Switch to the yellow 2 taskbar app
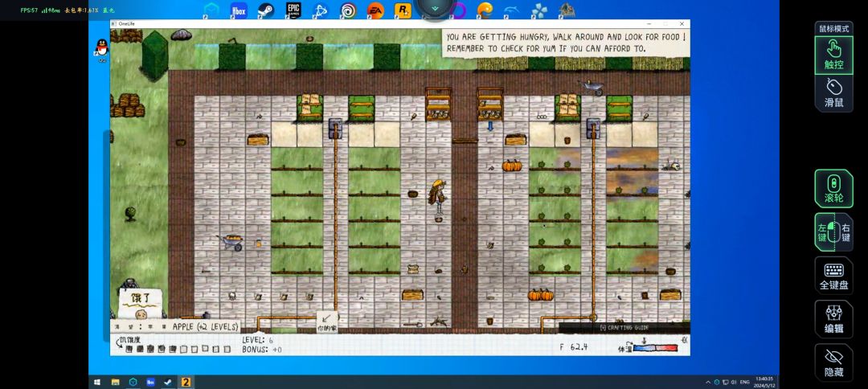Image resolution: width=868 pixels, height=389 pixels. [x=186, y=382]
